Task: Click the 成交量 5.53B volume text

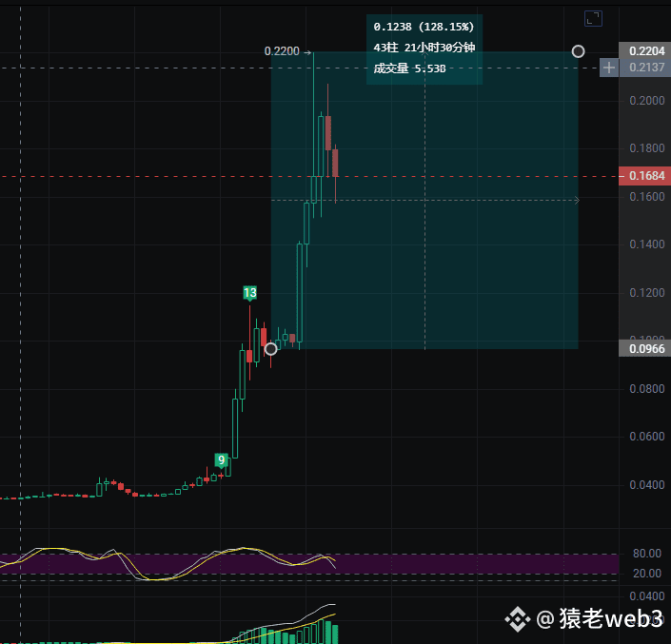Action: click(x=409, y=68)
